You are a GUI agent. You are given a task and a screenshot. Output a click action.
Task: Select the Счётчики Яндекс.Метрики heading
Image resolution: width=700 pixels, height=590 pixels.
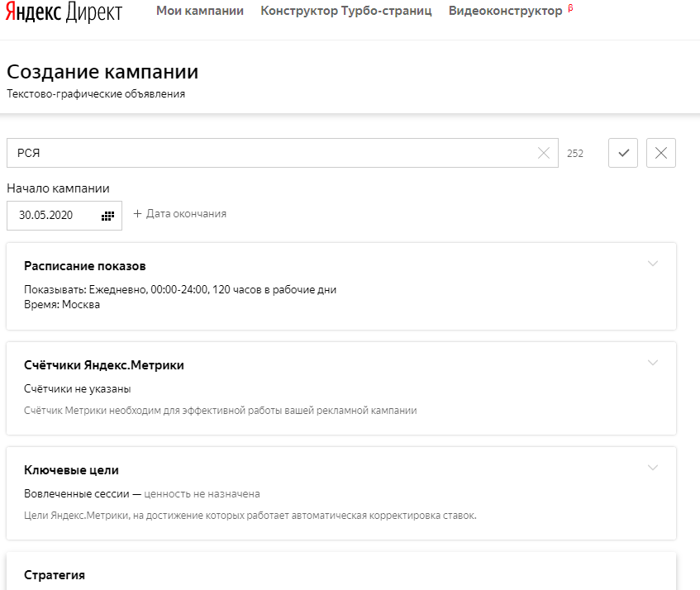[x=104, y=365]
